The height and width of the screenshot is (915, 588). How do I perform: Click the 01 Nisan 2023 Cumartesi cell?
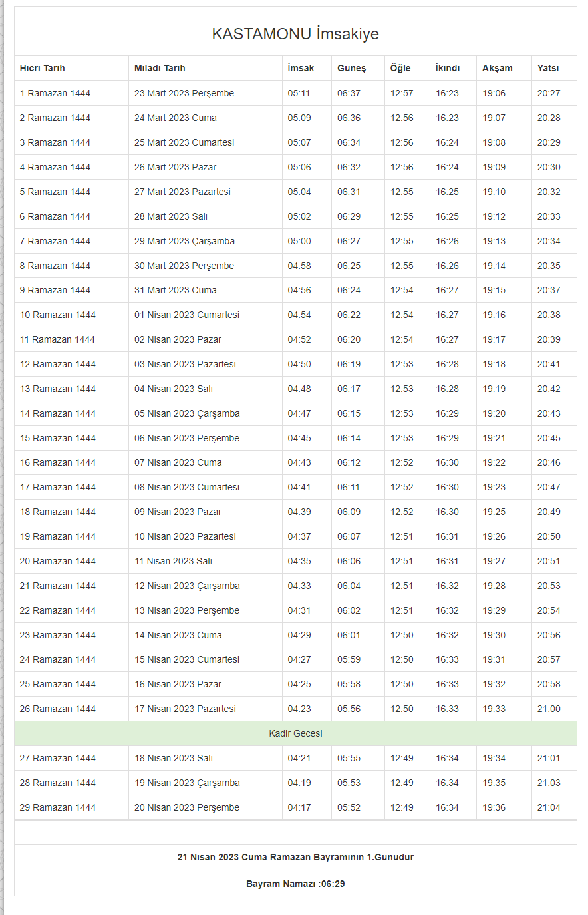[187, 315]
